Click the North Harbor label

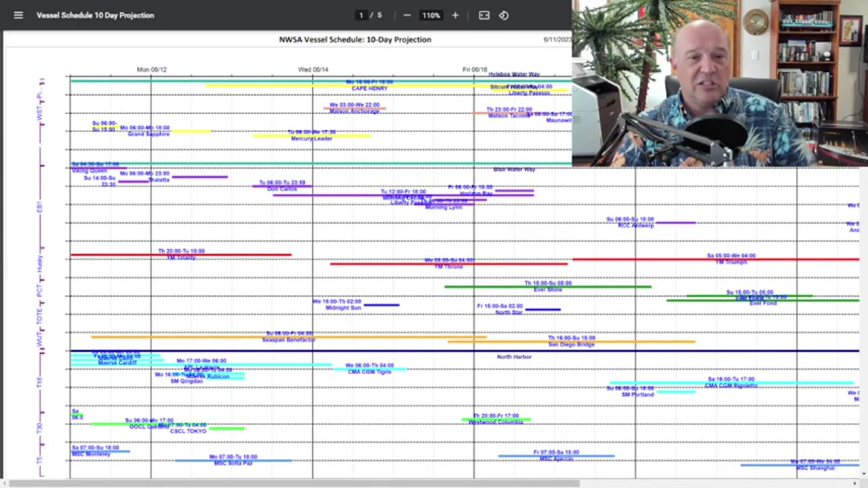514,357
